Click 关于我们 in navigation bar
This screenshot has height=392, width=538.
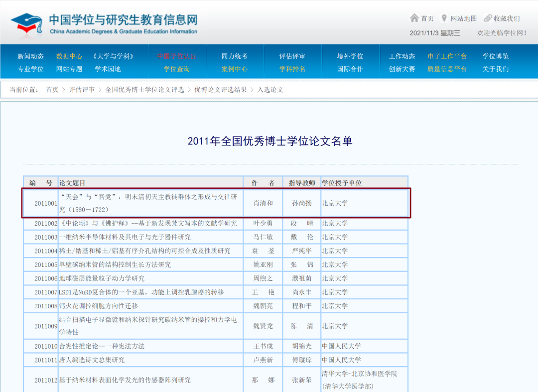(x=496, y=69)
